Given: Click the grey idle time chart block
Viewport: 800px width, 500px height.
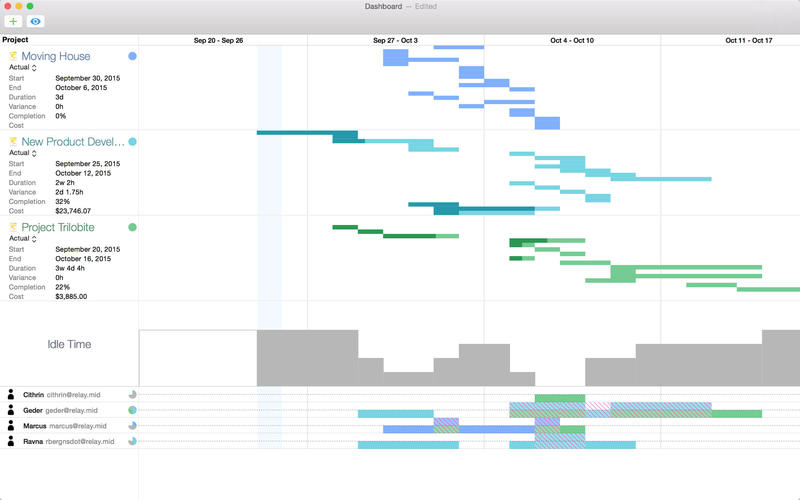Looking at the screenshot, I should (307, 358).
